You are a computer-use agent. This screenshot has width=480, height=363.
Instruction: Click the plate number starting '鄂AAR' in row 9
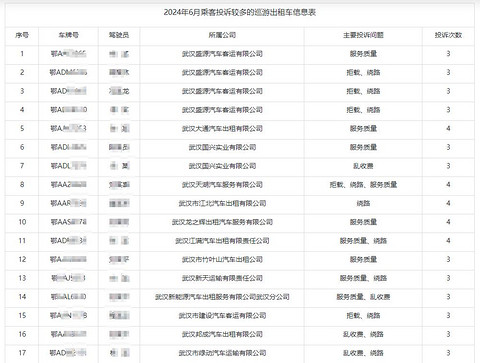tap(69, 203)
